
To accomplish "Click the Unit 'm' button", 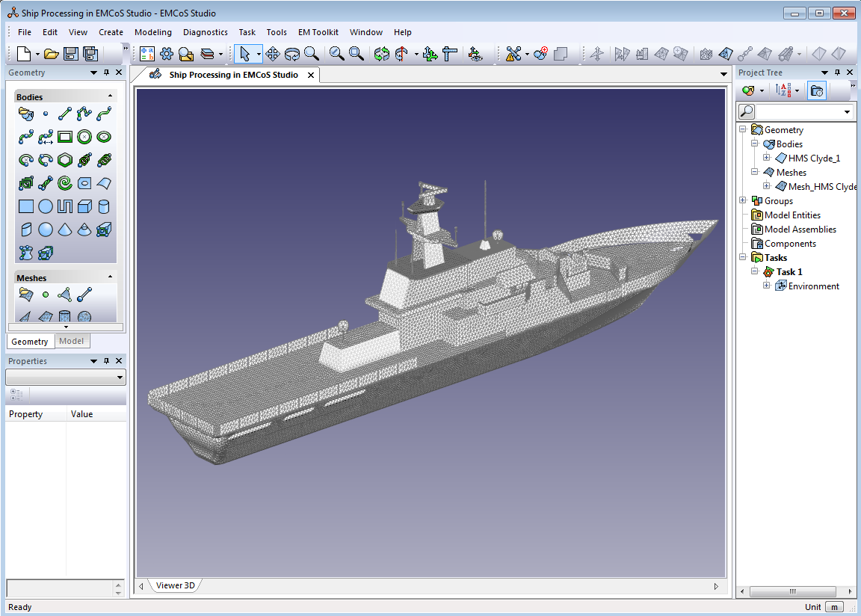I will click(834, 607).
